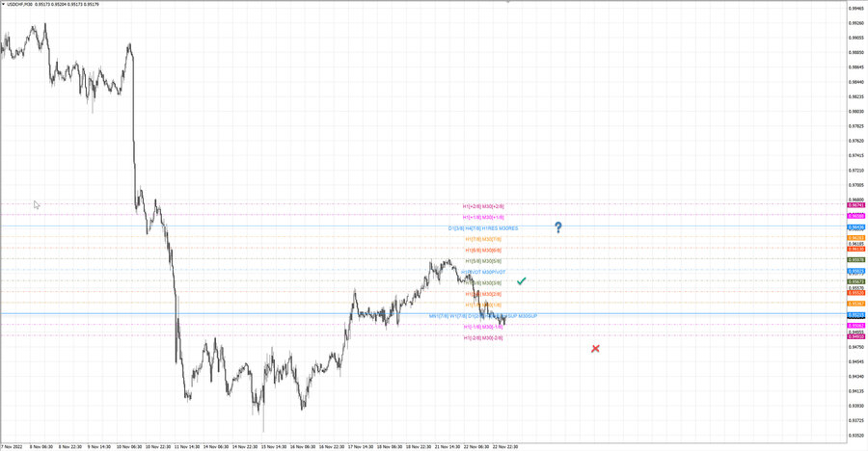Click 21 Nov 14:30 on the time axis
This screenshot has width=868, height=451.
click(x=448, y=446)
